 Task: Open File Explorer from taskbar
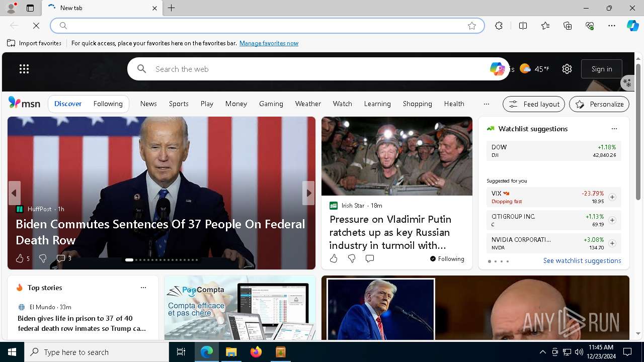pyautogui.click(x=231, y=352)
